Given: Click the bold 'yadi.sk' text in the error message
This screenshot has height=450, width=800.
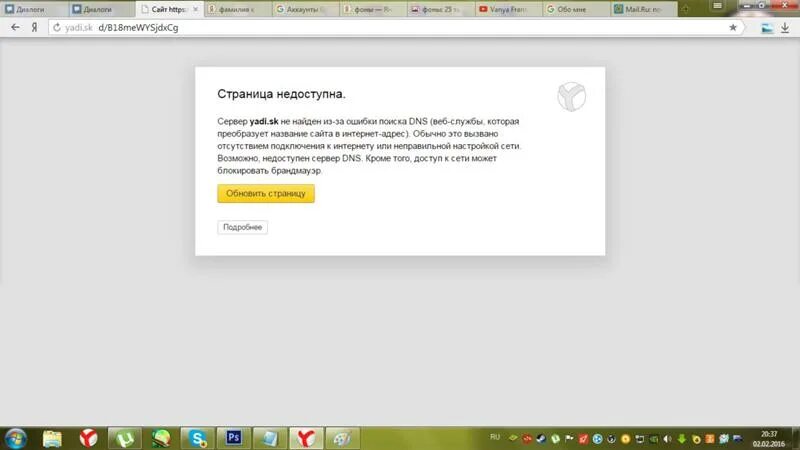Looking at the screenshot, I should point(264,121).
